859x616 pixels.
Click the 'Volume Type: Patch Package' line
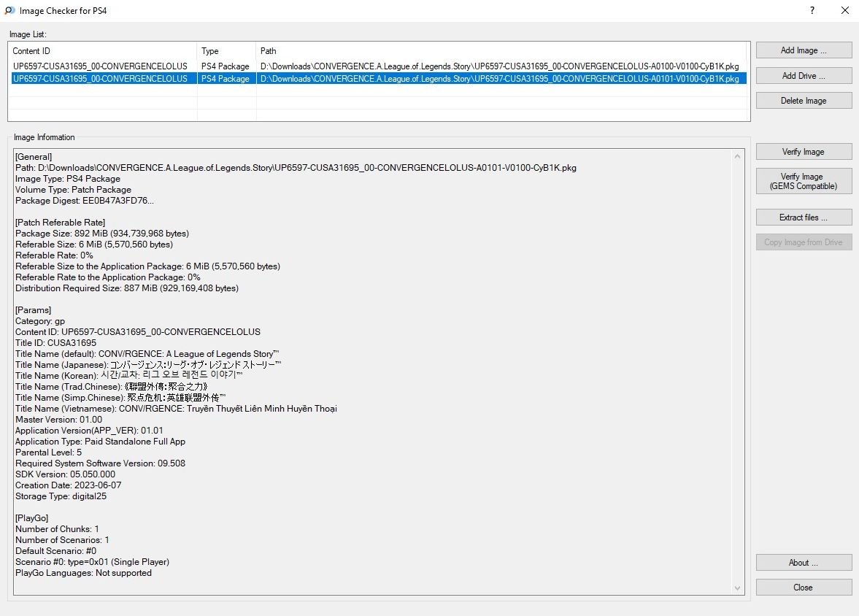point(74,190)
